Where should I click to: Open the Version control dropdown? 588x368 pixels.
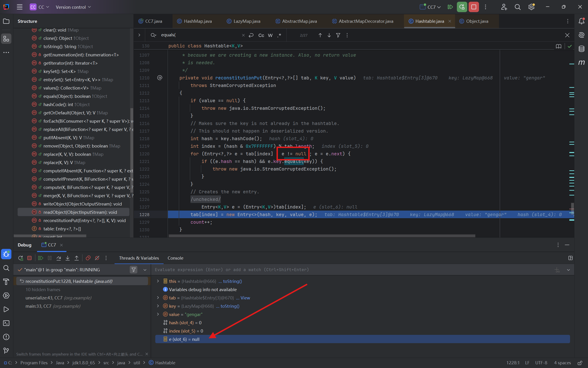point(73,7)
